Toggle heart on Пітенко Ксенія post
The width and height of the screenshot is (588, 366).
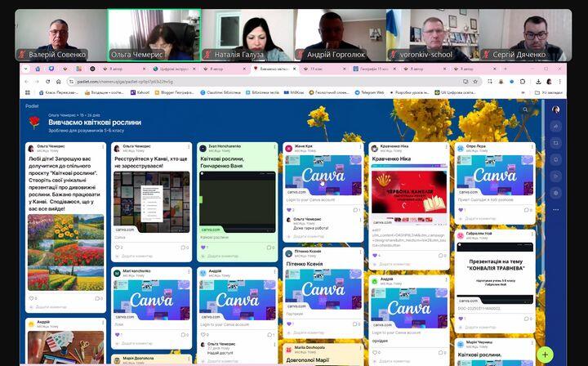[x=289, y=324]
